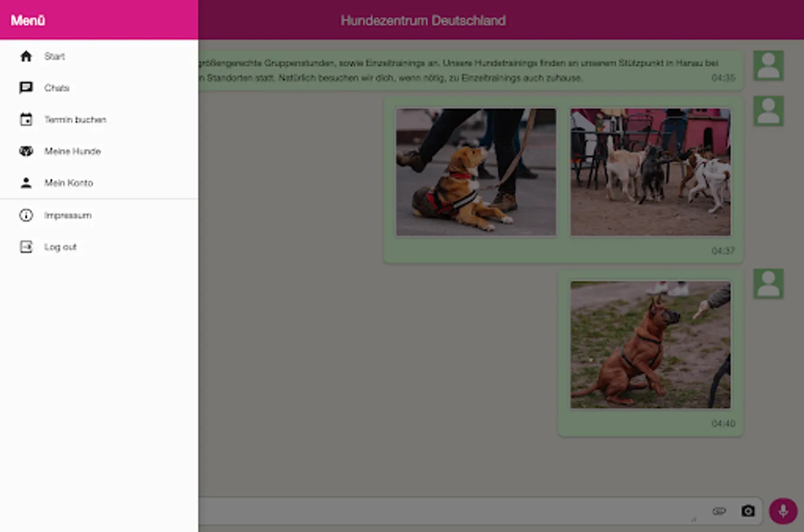Viewport: 804px width, 532px height.
Task: Click the home icon beside Start
Action: pyautogui.click(x=26, y=56)
